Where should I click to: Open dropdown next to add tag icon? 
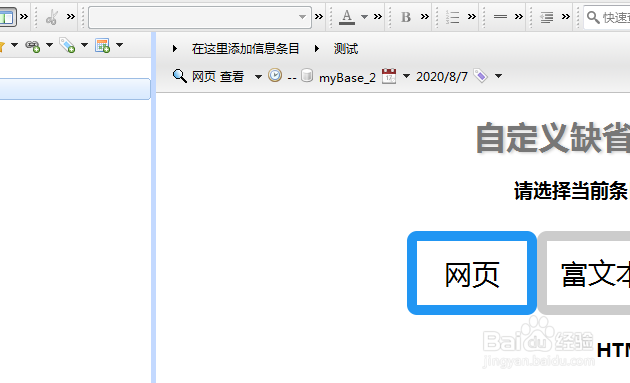tap(84, 45)
